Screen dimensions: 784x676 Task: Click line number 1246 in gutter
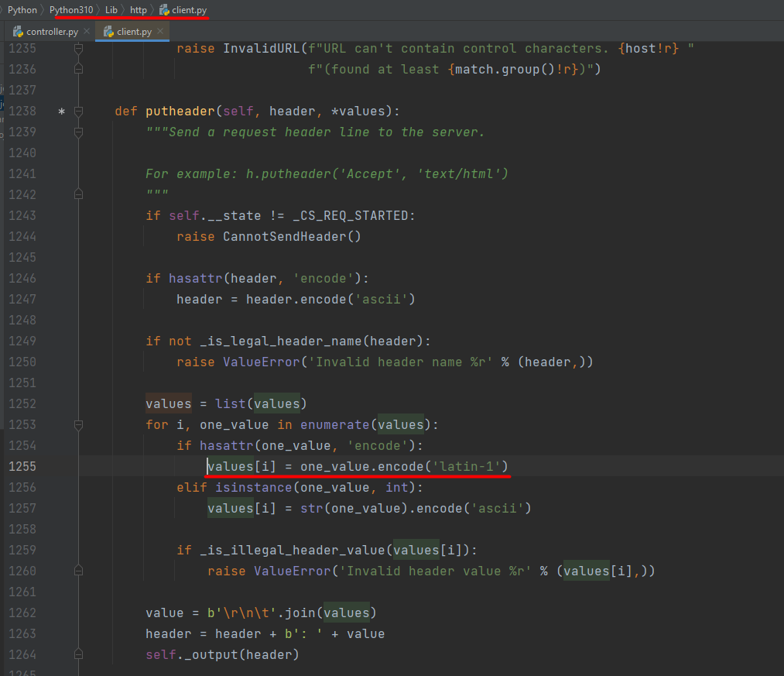tap(22, 278)
